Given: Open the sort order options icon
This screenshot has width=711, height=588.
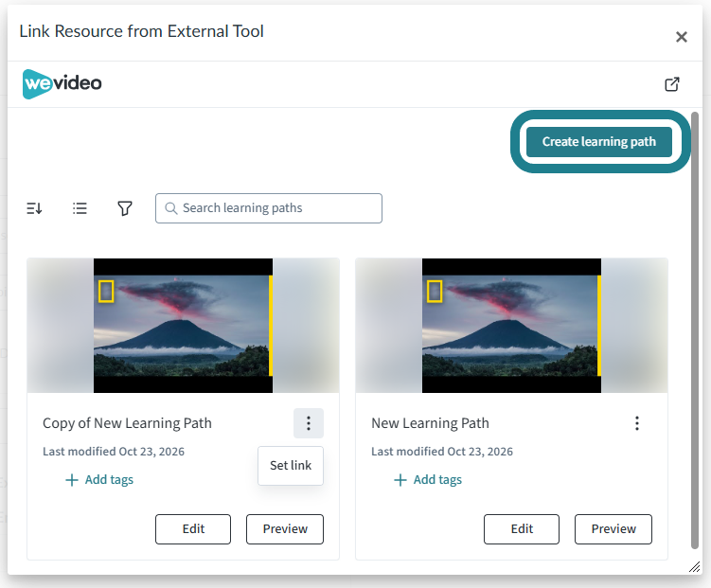Looking at the screenshot, I should (34, 208).
